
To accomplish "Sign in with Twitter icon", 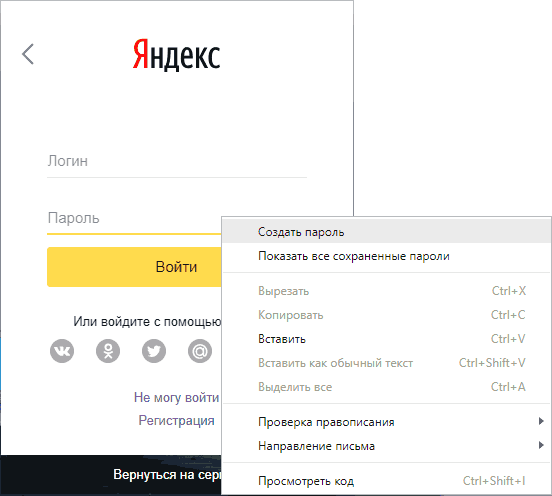I will point(154,351).
